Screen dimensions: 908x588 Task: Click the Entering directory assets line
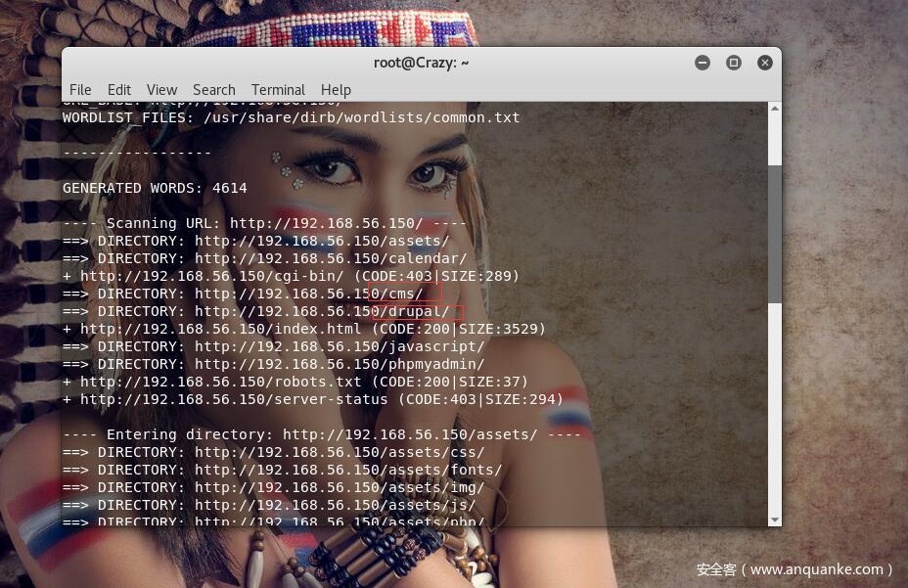point(322,434)
